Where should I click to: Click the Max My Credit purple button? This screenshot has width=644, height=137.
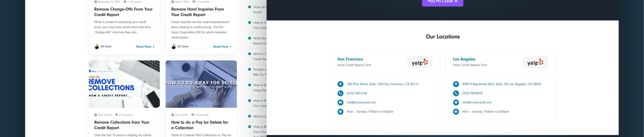click(x=442, y=2)
